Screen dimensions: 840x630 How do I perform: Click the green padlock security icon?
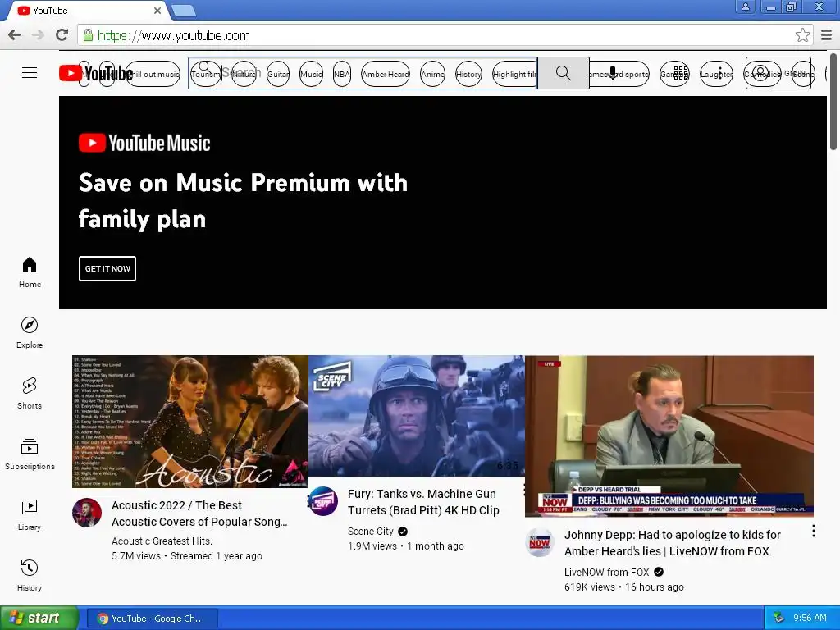point(88,35)
